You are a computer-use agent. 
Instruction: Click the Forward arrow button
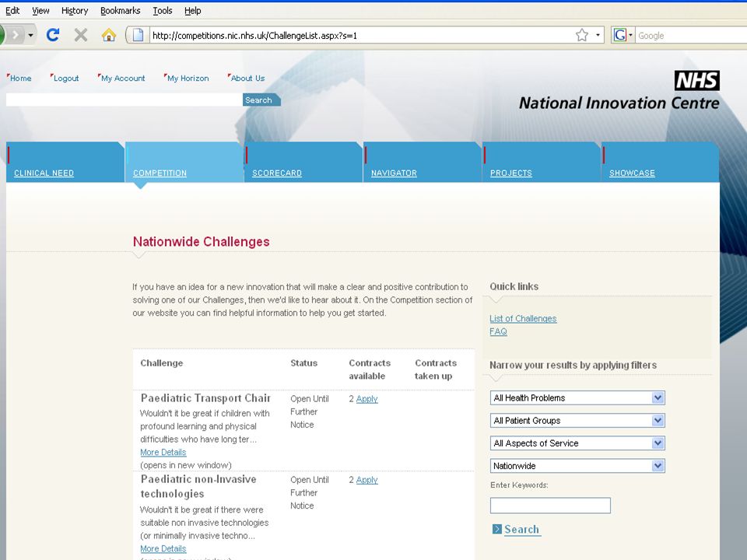16,35
